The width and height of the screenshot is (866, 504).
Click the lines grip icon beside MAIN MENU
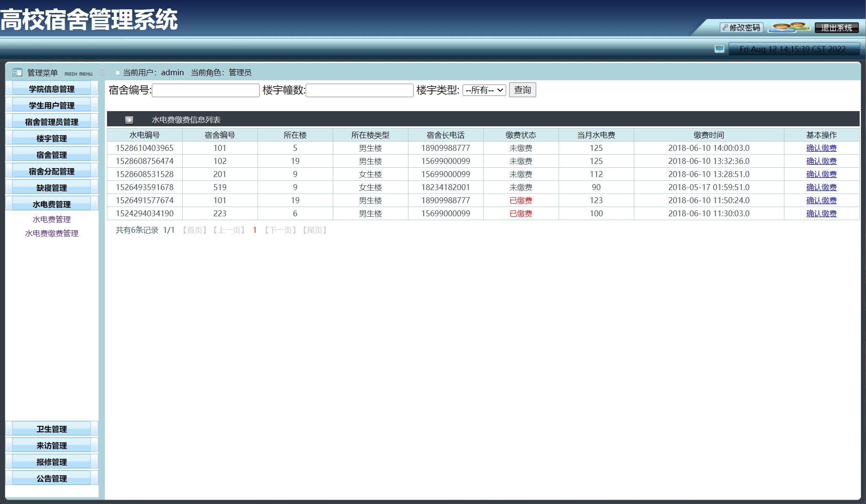point(102,72)
